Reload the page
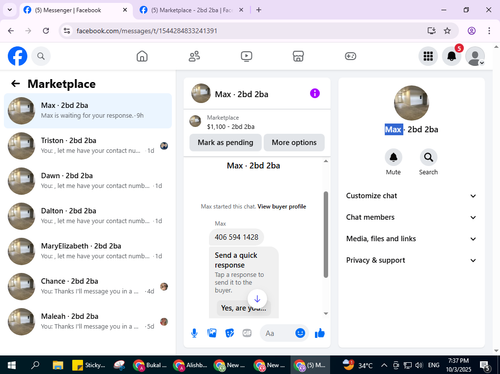 tap(46, 31)
